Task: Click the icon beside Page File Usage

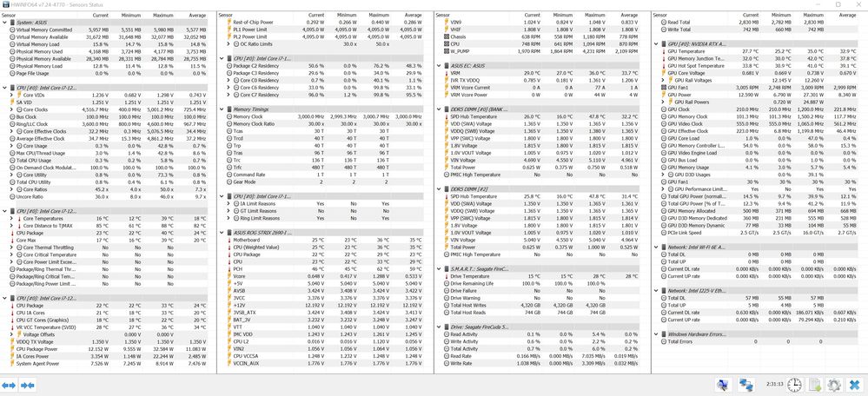Action: pyautogui.click(x=12, y=73)
